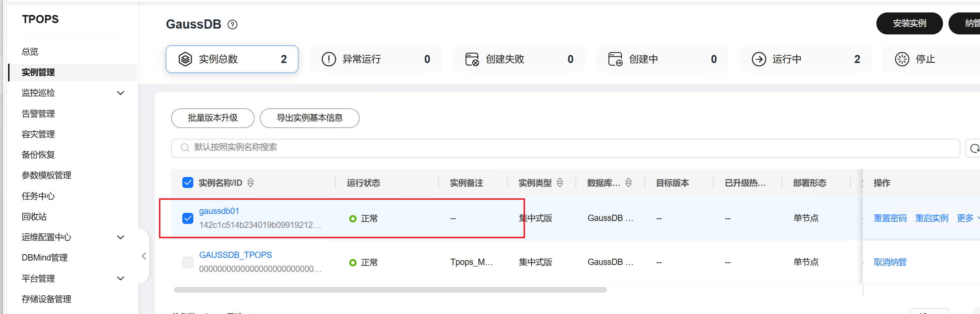
Task: Filter by 实例总数 card
Action: point(232,59)
